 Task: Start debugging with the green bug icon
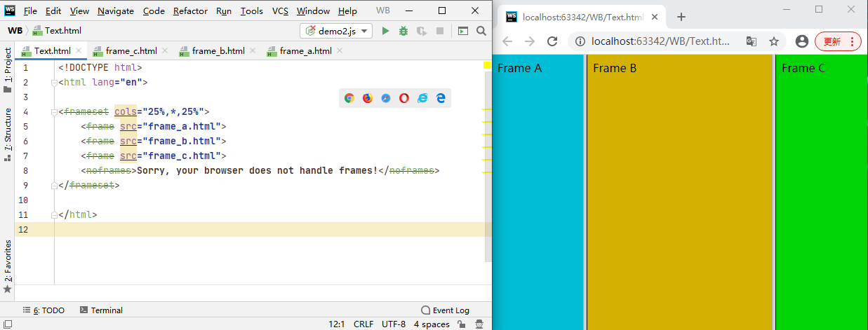[403, 31]
